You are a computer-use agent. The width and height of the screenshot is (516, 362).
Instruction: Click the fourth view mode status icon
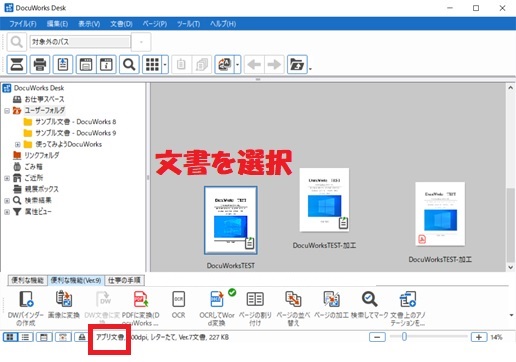click(x=63, y=337)
